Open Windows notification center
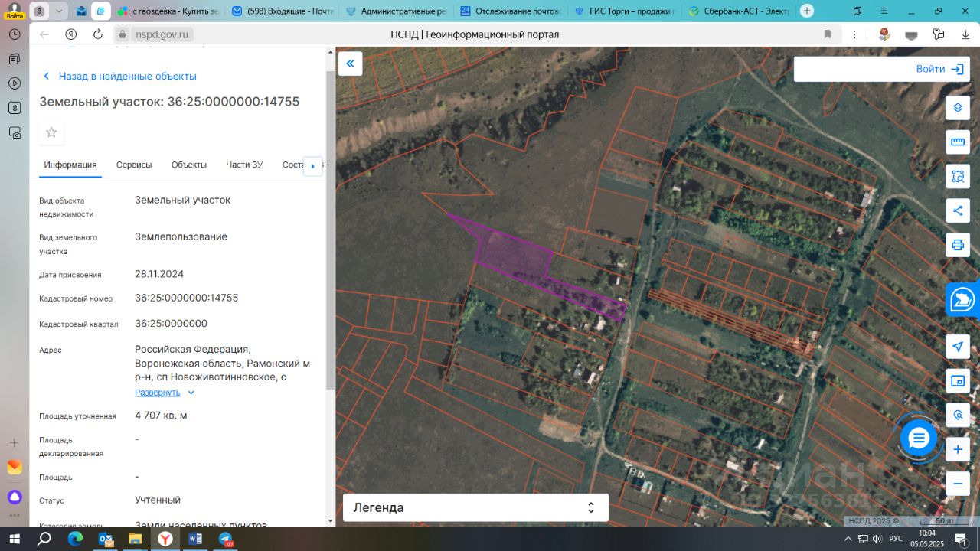Image resolution: width=980 pixels, height=551 pixels. tap(962, 539)
